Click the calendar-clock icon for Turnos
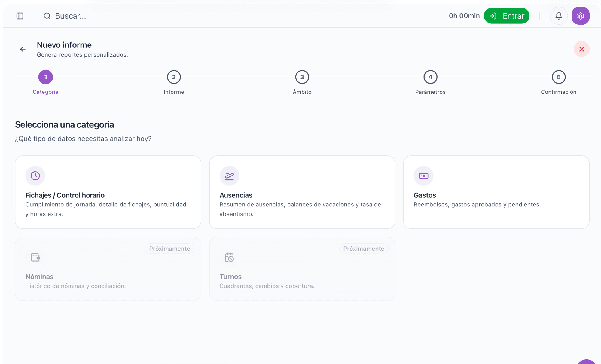 [x=229, y=257]
